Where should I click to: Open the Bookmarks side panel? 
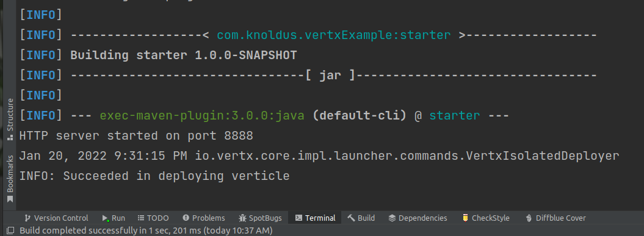point(10,178)
